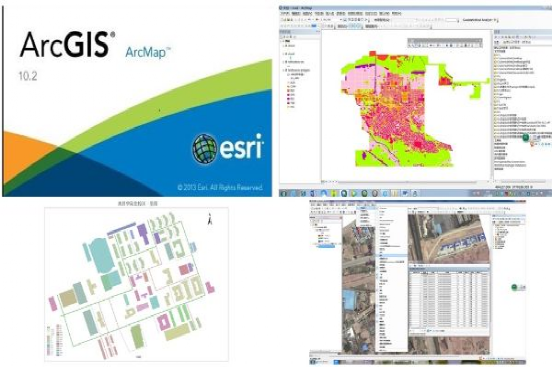Click the ArcMap title on splash screen
Screen dimensions: 553x368
147,53
